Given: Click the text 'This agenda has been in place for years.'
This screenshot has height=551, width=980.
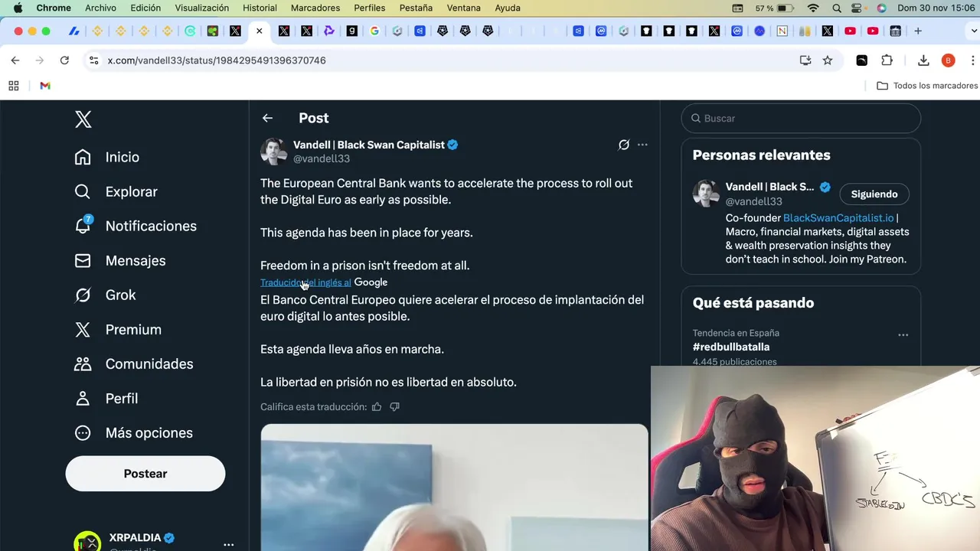Looking at the screenshot, I should pyautogui.click(x=367, y=233).
